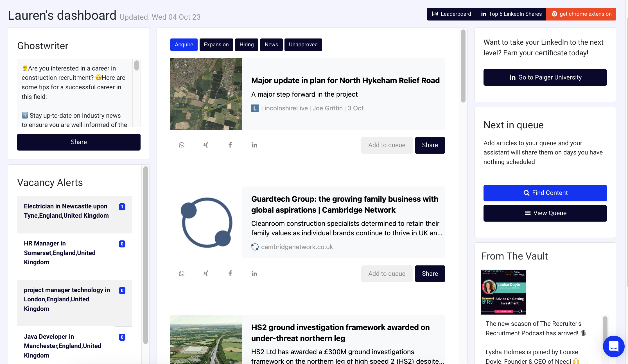Click the Find Content button
628x364 pixels.
pyautogui.click(x=545, y=193)
